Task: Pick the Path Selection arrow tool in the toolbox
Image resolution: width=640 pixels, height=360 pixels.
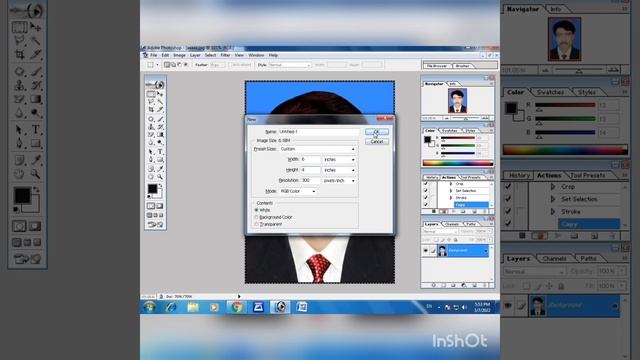Action: click(x=151, y=152)
